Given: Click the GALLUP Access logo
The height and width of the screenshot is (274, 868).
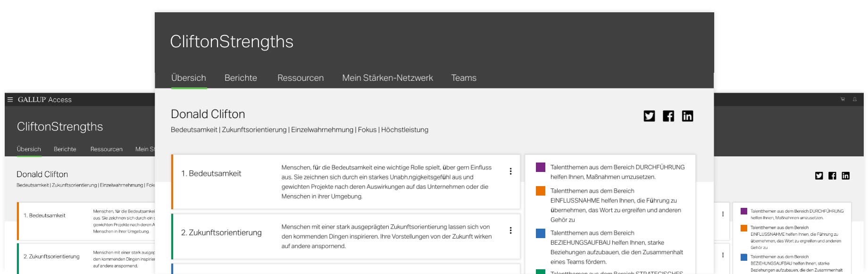Looking at the screenshot, I should click(45, 100).
